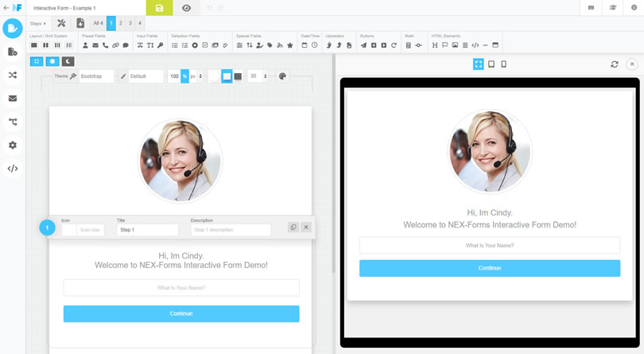Switch form width unit to px
This screenshot has height=354, width=644.
coord(193,76)
